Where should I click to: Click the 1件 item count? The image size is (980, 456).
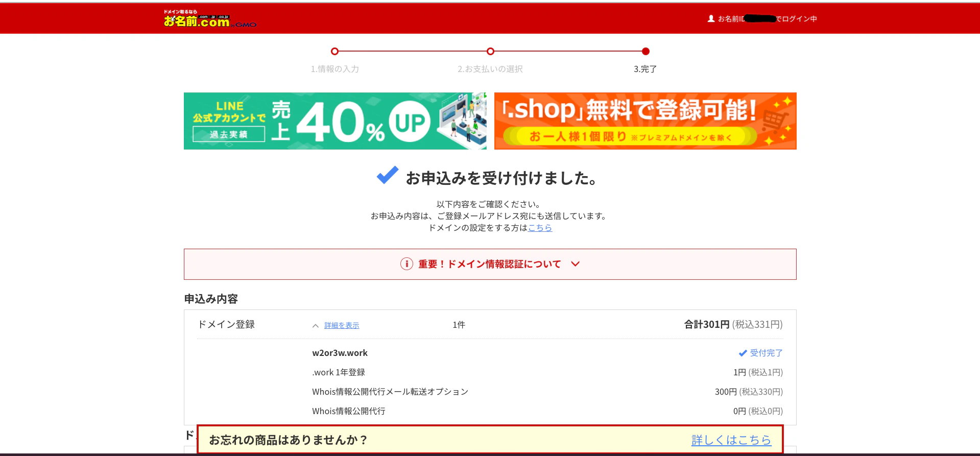459,325
